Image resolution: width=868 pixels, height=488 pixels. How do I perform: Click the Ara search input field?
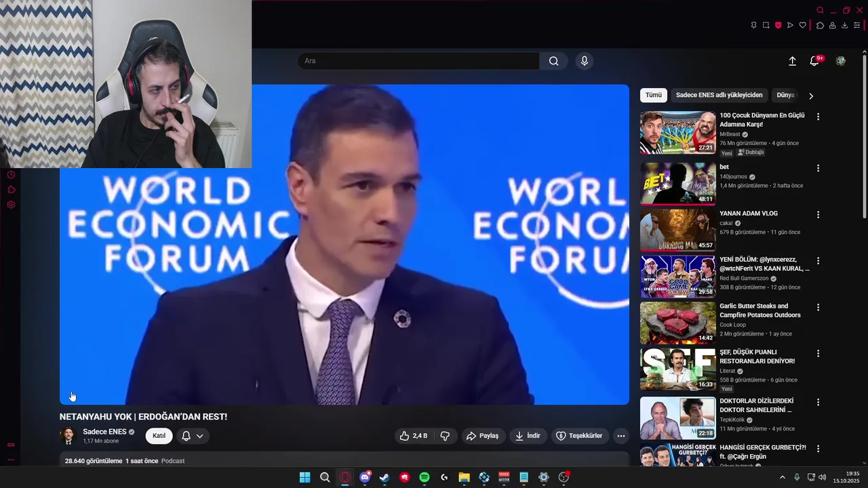(418, 61)
